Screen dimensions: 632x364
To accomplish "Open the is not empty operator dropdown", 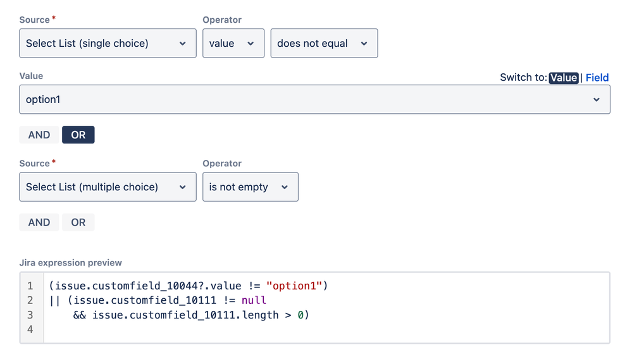I will tap(250, 186).
